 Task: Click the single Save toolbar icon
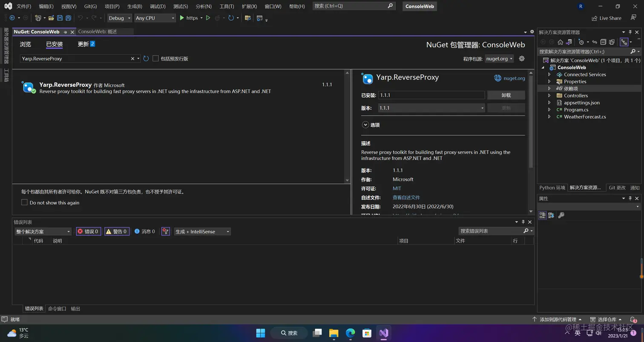(60, 18)
